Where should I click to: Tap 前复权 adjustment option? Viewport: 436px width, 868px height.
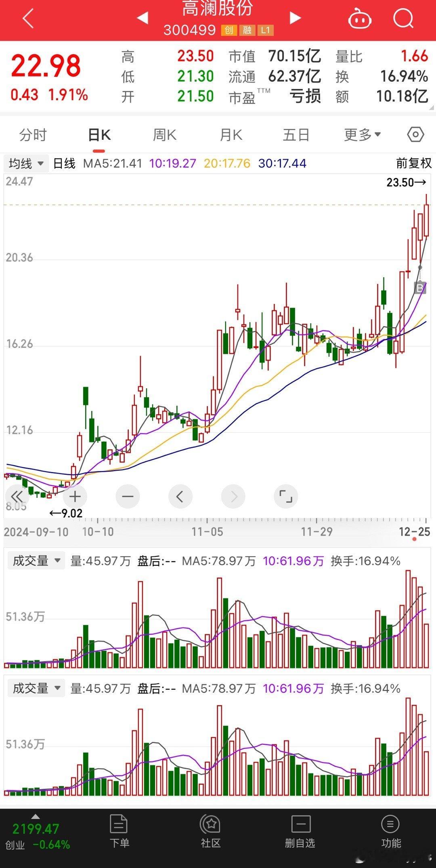coord(414,163)
